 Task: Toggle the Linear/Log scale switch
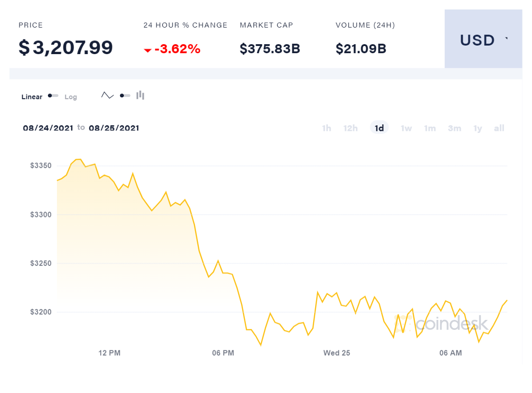tap(53, 96)
